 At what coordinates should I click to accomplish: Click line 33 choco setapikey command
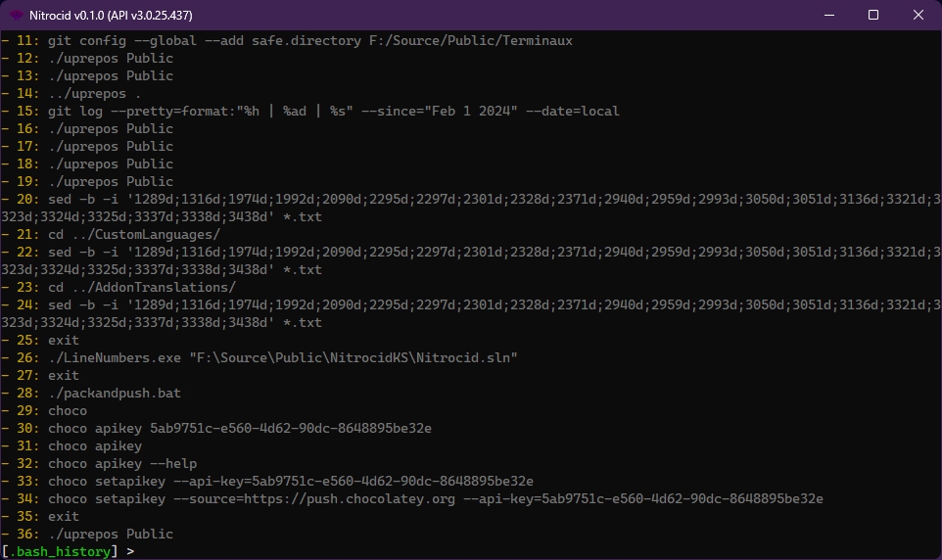tap(290, 481)
